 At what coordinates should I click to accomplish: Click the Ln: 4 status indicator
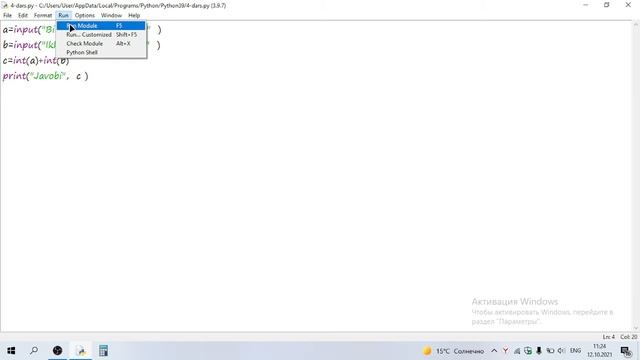(x=608, y=337)
